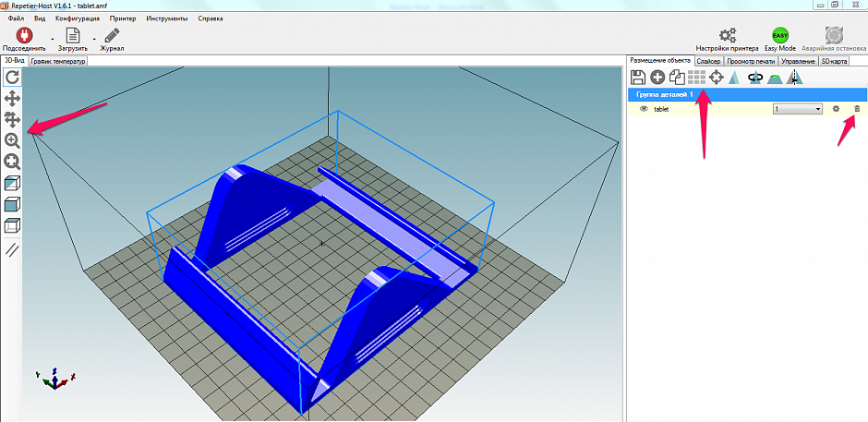Viewport: 868px width, 422px height.
Task: Click the auto-position grid icon
Action: click(696, 78)
